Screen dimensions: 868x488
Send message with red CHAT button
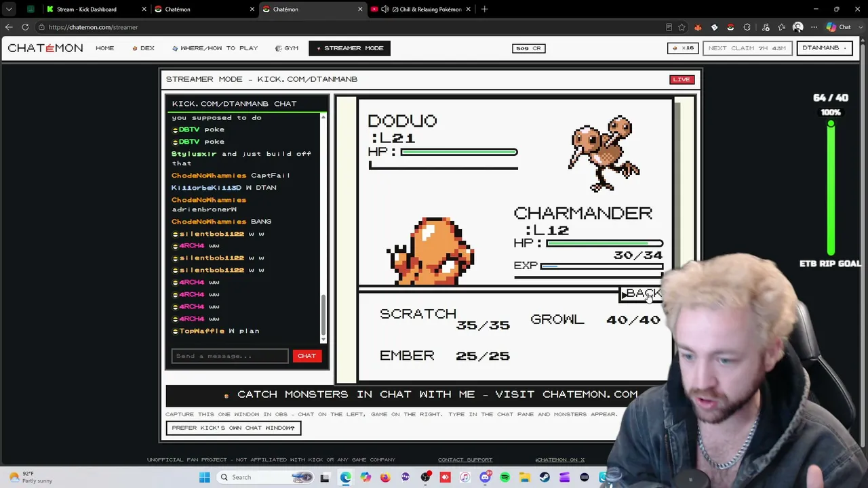[x=307, y=356]
